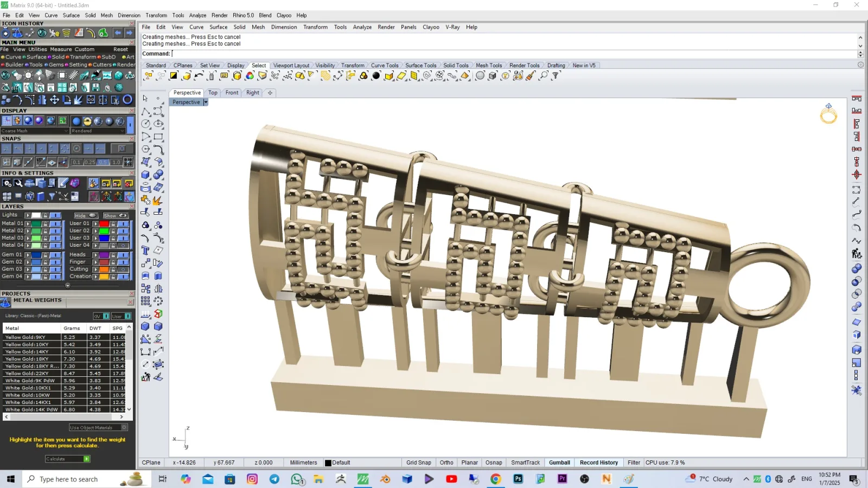
Task: Click the User 01 red color swatch
Action: tap(104, 223)
